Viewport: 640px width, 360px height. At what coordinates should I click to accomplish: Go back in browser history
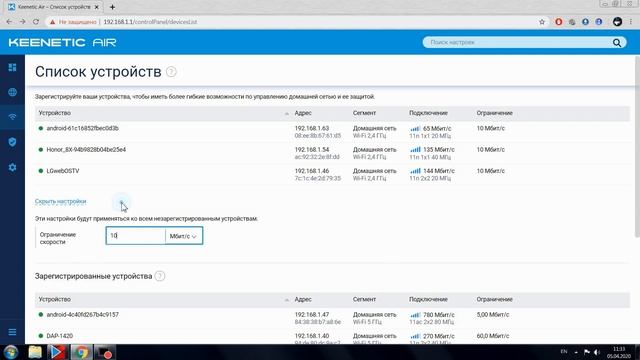coord(9,22)
